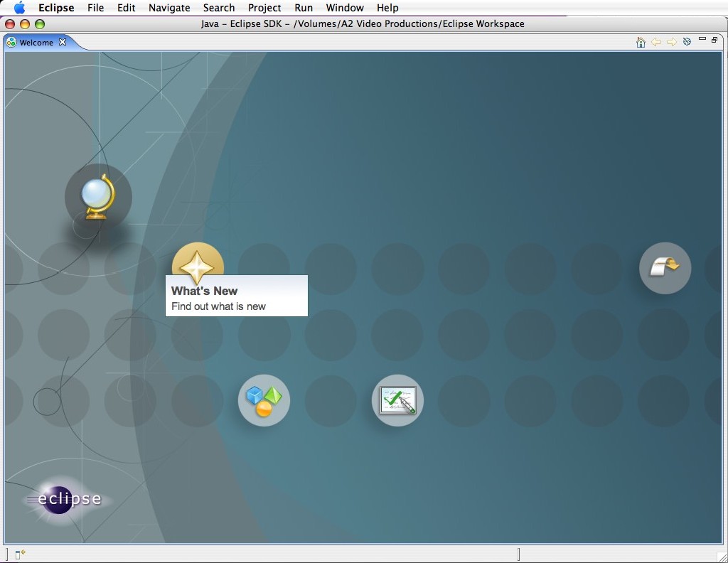Open the Navigate menu
This screenshot has height=563, width=728.
(169, 8)
